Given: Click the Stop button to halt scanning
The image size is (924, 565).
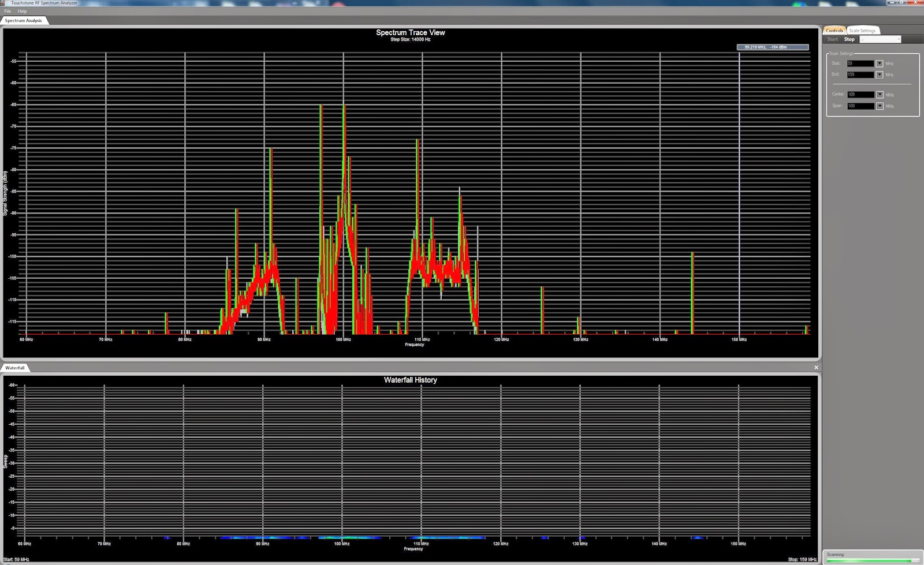Looking at the screenshot, I should [850, 39].
